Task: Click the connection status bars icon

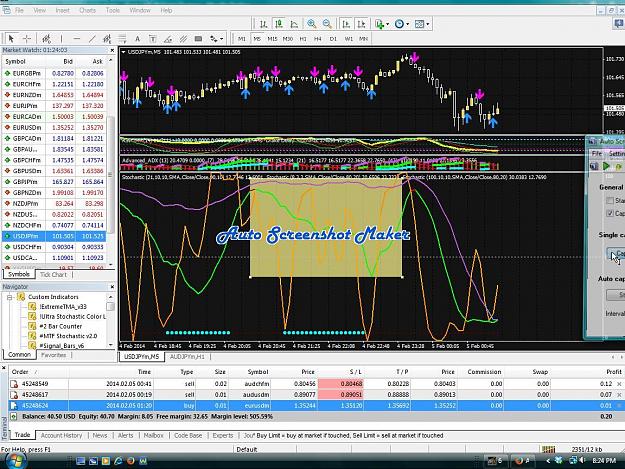Action: coord(548,449)
